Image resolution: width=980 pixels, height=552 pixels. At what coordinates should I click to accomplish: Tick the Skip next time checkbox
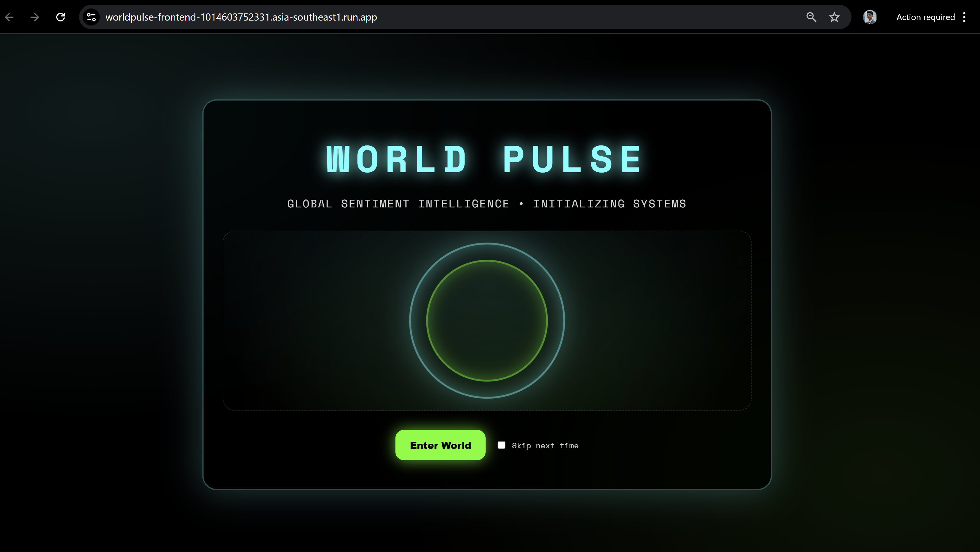pyautogui.click(x=501, y=445)
